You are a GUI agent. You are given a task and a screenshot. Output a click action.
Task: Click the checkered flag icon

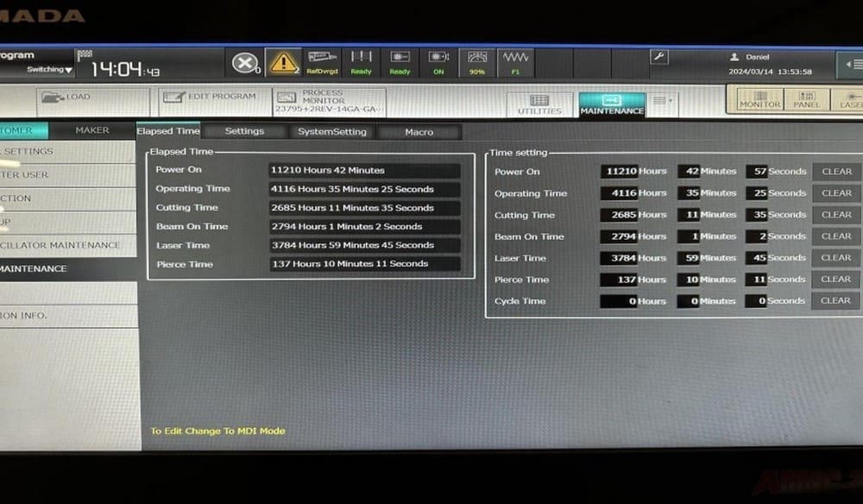pyautogui.click(x=85, y=54)
